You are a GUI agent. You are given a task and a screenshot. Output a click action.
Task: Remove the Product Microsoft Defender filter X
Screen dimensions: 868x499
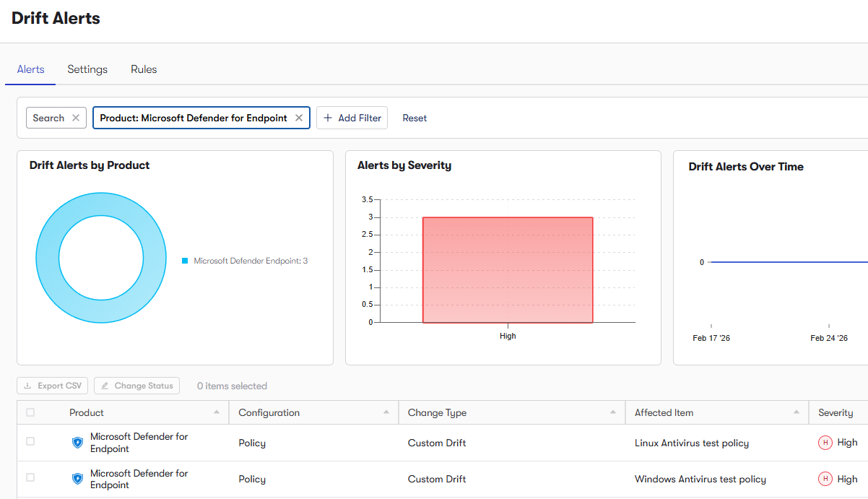tap(299, 118)
